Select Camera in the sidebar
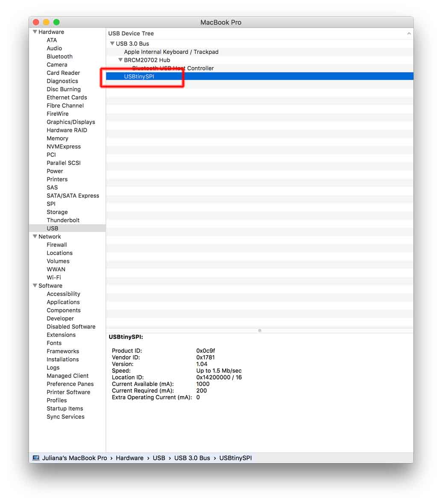 tap(57, 65)
